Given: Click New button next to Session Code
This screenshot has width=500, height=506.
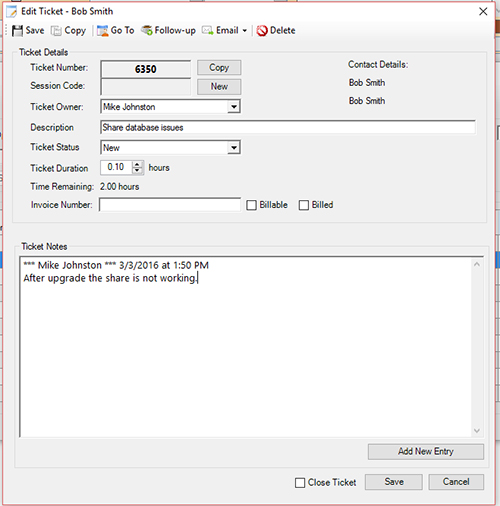Looking at the screenshot, I should pyautogui.click(x=219, y=87).
